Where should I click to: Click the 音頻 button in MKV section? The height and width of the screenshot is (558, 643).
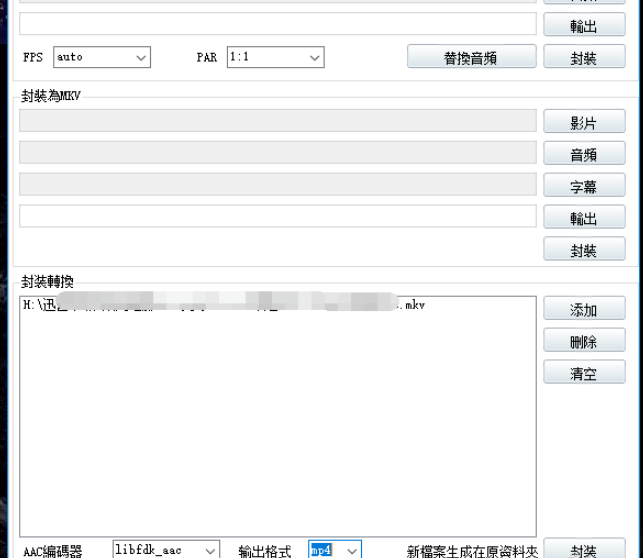(x=584, y=153)
